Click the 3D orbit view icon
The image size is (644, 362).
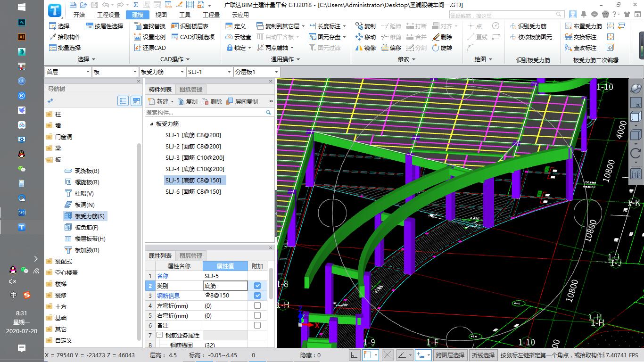coord(636,89)
